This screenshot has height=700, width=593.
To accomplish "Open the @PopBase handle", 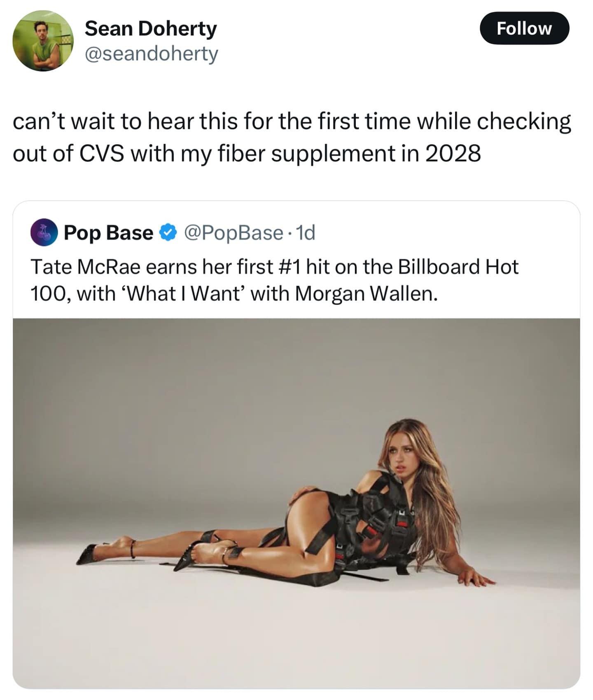I will point(233,233).
